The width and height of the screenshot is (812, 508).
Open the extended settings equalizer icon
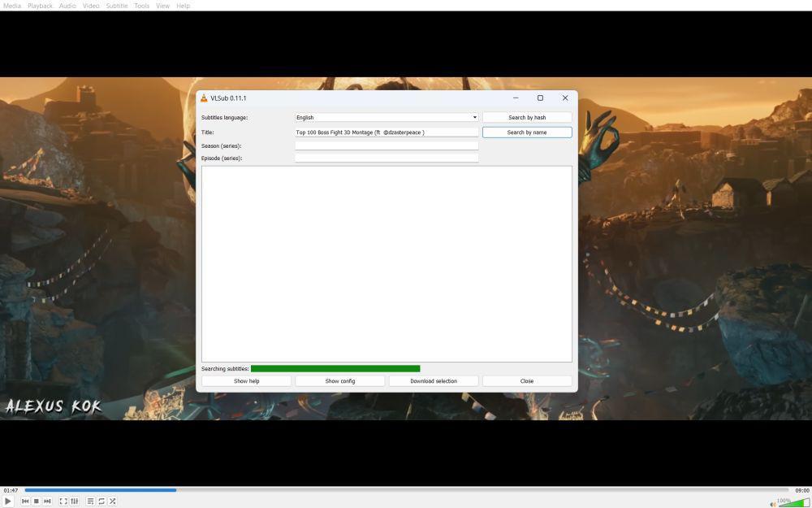75,501
